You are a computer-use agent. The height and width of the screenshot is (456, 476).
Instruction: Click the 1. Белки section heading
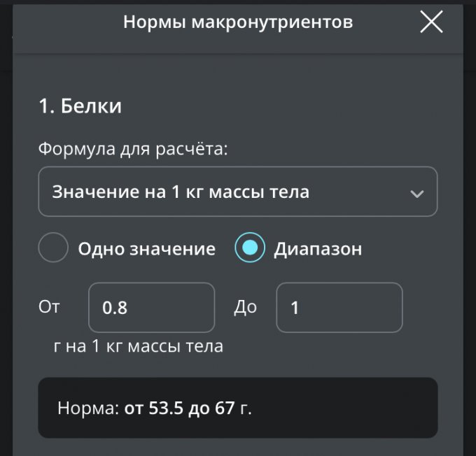(80, 106)
